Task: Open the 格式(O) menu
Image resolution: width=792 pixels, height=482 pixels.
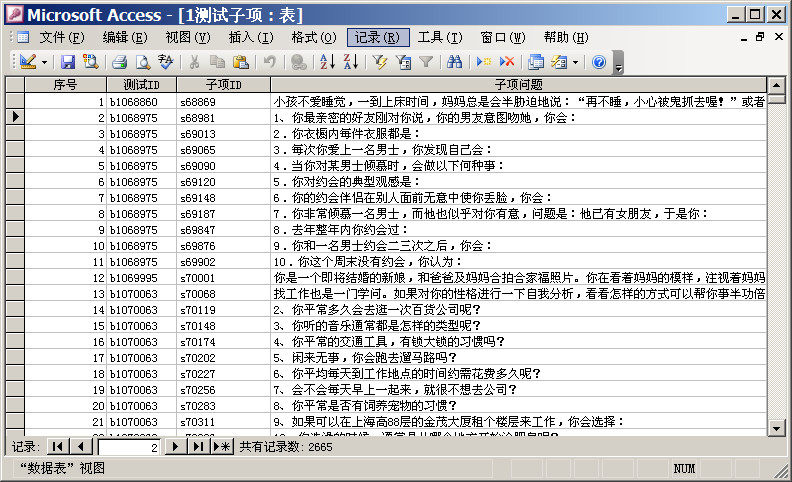Action: (314, 37)
